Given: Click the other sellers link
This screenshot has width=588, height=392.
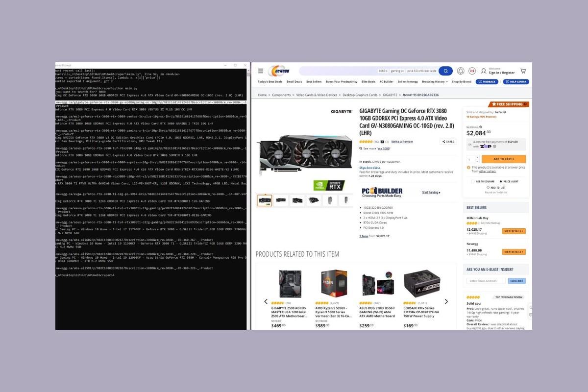Looking at the screenshot, I should [488, 171].
